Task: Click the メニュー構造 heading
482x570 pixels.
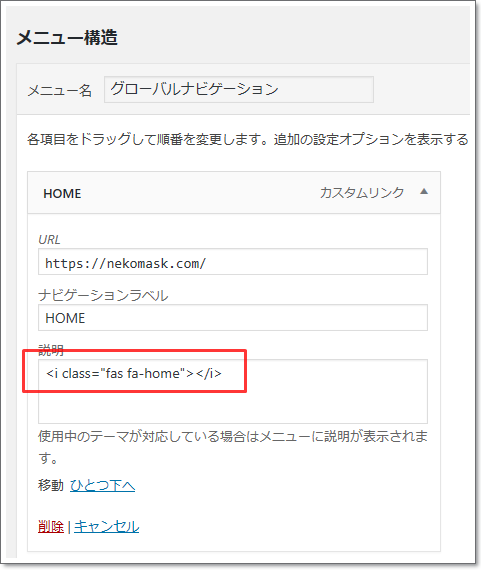Action: pos(67,37)
